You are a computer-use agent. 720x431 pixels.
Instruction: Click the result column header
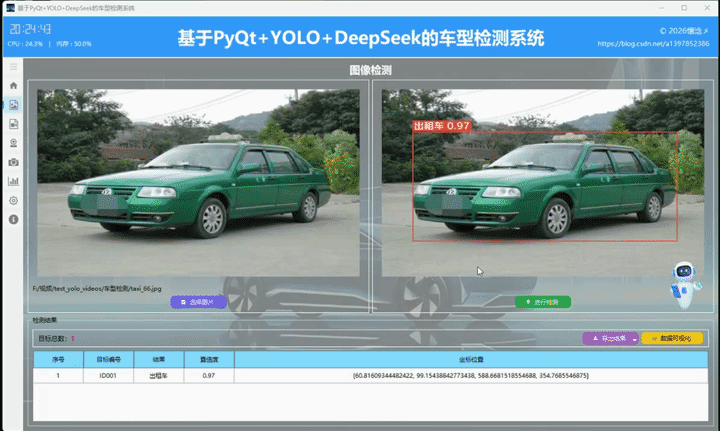(158, 359)
